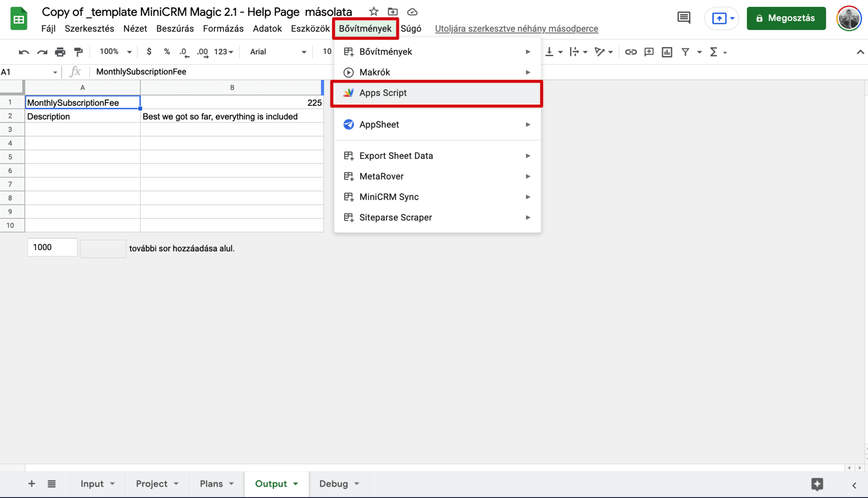This screenshot has height=498, width=868.
Task: Click the formula bar content
Action: pos(141,71)
